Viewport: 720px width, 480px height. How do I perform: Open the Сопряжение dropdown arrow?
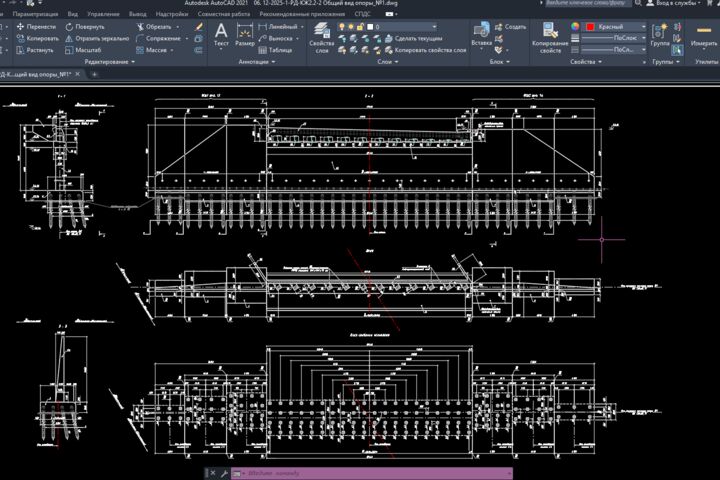tap(187, 39)
